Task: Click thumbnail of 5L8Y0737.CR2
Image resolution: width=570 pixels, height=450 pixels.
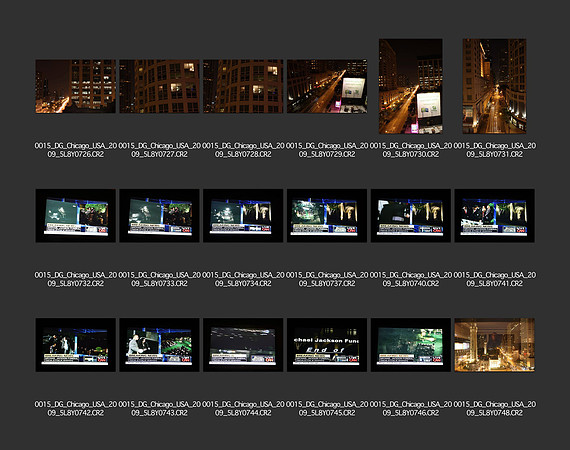Action: click(327, 216)
